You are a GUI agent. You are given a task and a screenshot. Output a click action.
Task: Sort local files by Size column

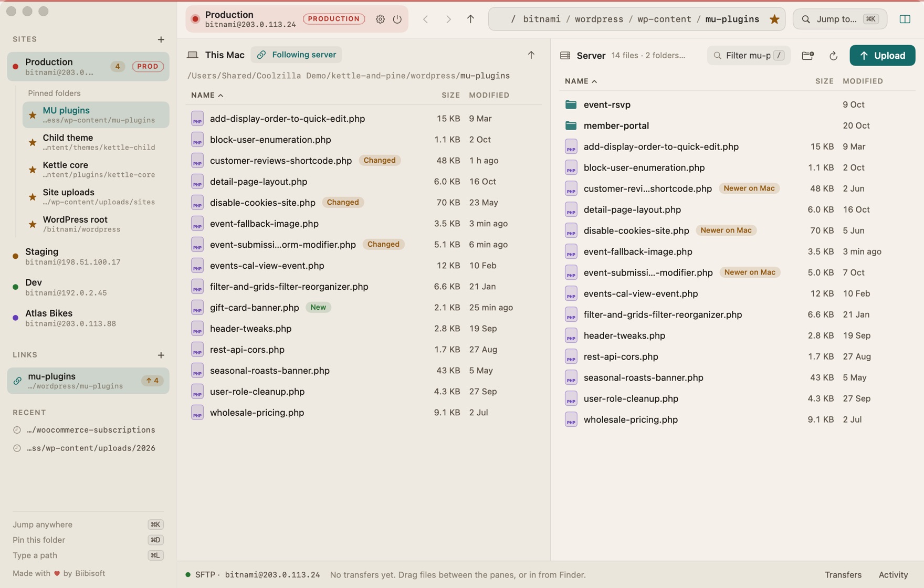pos(450,95)
